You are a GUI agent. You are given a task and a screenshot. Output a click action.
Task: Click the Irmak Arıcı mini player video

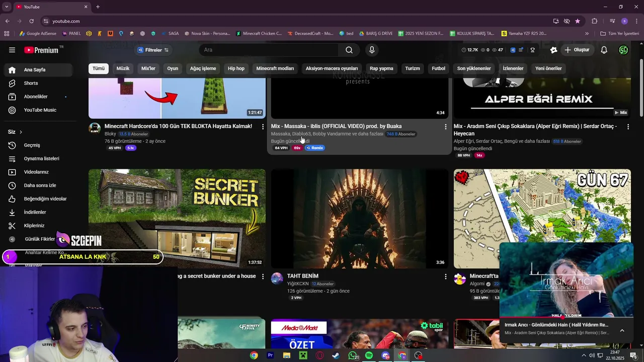[x=566, y=280]
